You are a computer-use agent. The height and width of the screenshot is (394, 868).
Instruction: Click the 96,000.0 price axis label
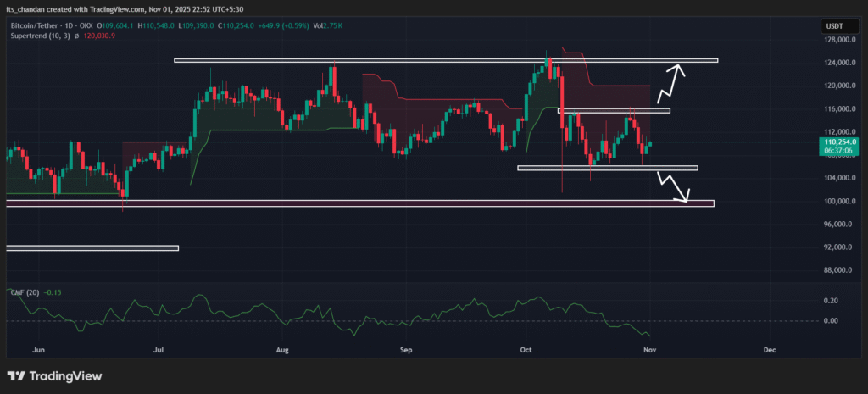(837, 225)
